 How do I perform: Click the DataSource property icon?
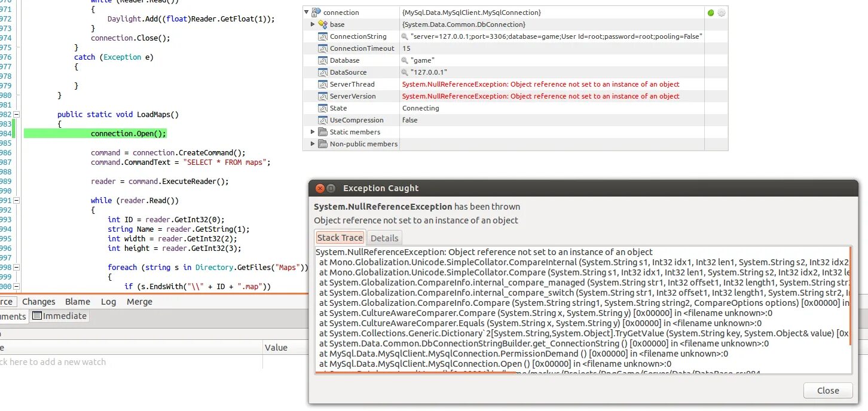[x=323, y=72]
